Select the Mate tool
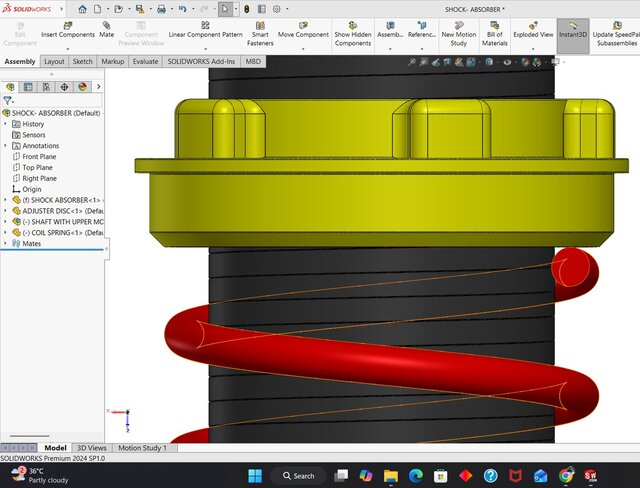 pos(107,30)
